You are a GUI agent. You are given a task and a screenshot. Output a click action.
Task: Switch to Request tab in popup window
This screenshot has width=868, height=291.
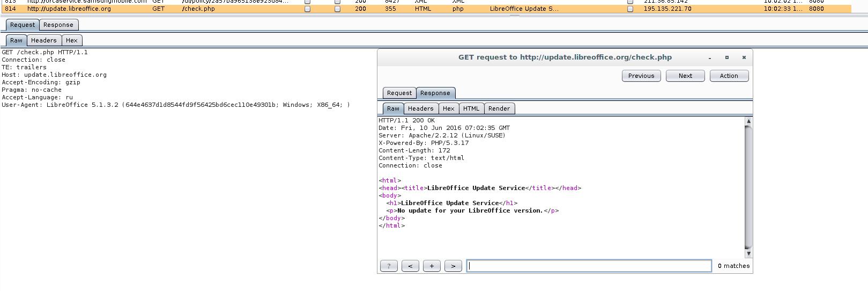click(399, 93)
